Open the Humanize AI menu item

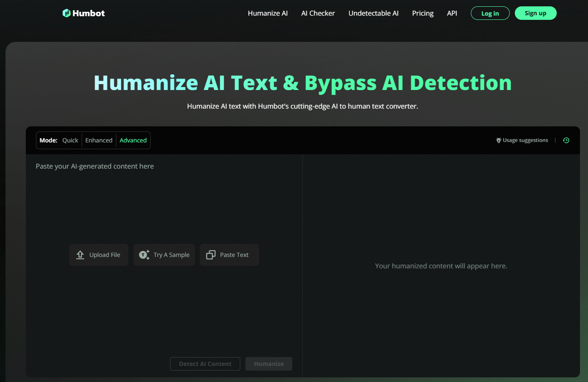pos(268,13)
